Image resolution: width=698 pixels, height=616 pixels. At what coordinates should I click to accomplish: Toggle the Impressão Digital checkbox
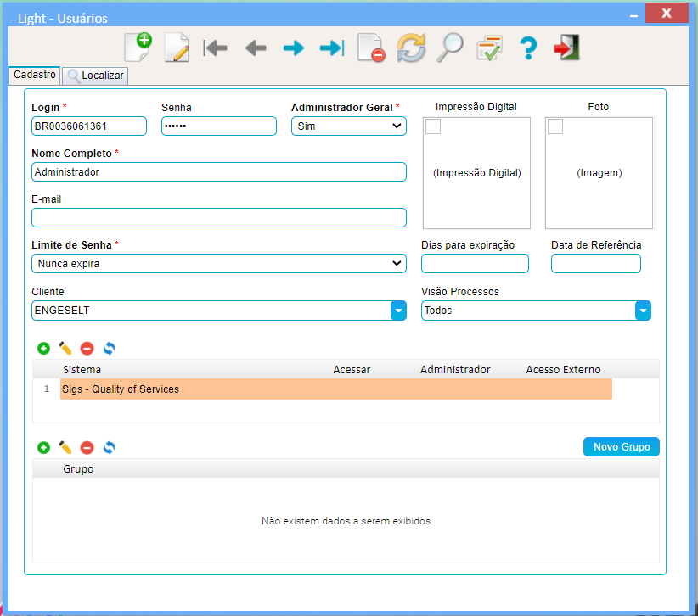click(x=433, y=126)
